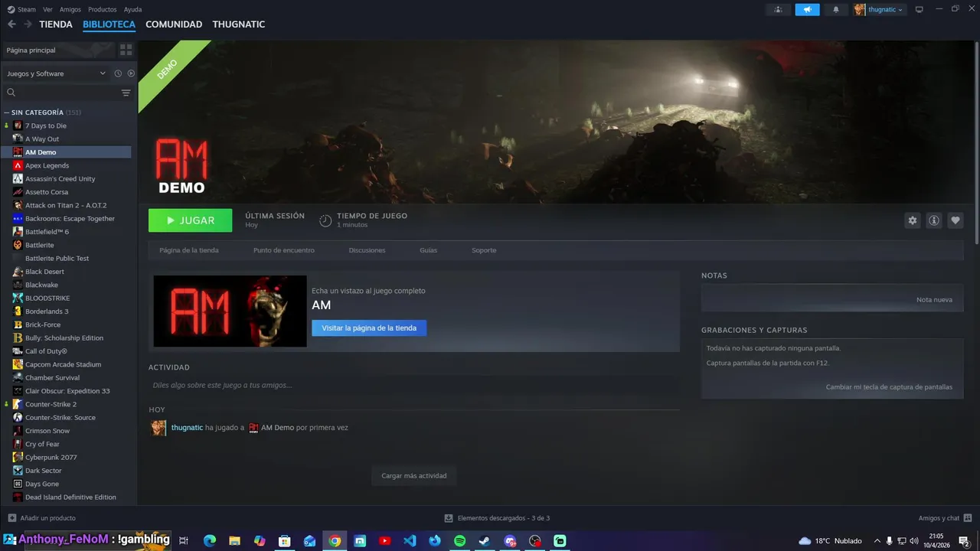980x551 pixels.
Task: Open the Amigos menu
Action: pos(70,9)
